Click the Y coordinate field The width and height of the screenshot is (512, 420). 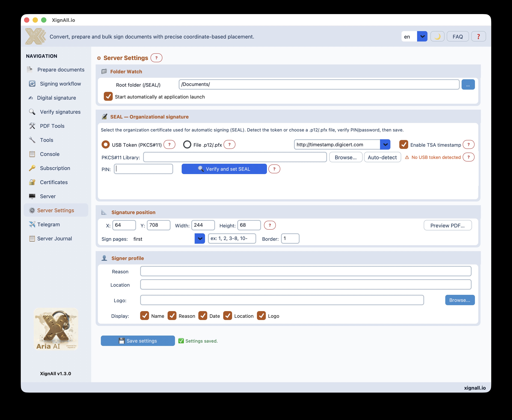point(159,225)
